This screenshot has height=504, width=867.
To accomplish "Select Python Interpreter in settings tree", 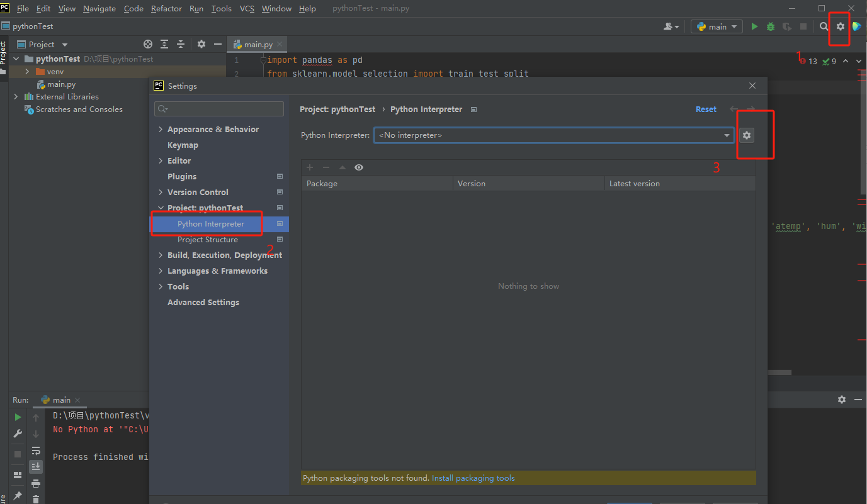I will click(x=219, y=223).
